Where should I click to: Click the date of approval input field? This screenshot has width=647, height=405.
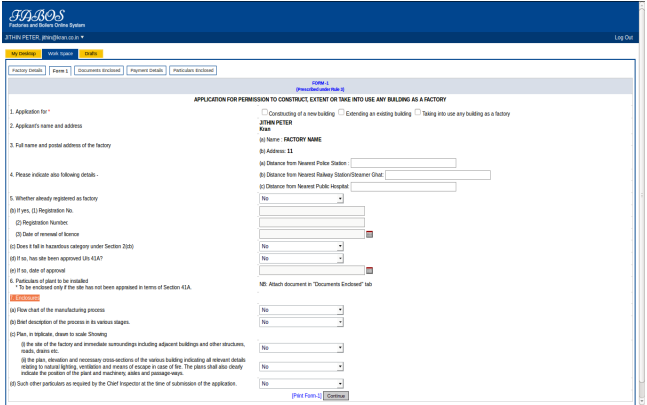(x=312, y=271)
